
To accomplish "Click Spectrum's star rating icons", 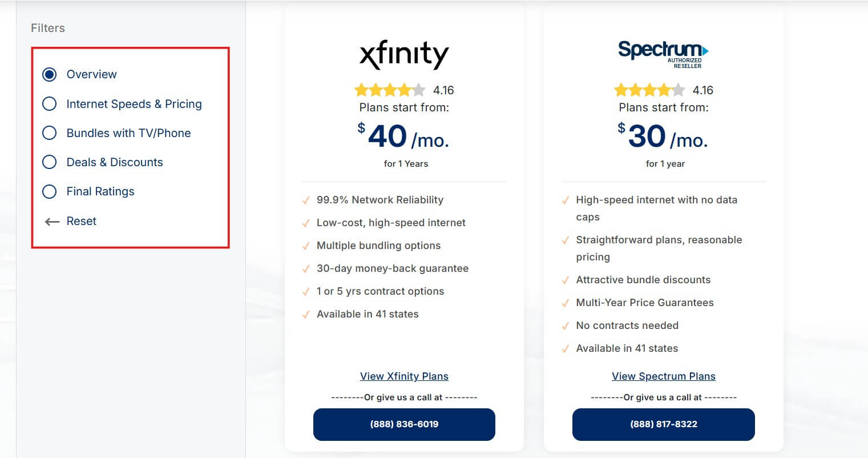I will coord(649,90).
